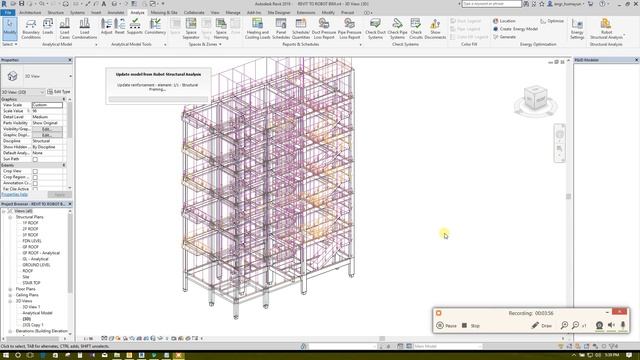640x360 pixels.
Task: Click Edit button for Graphic Display
Action: [x=47, y=135]
